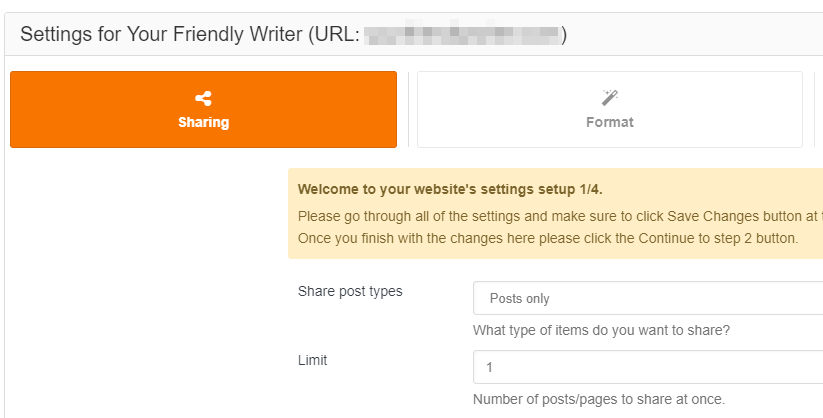
Task: Click the 'Settings for Your Friendly Writer' heading
Action: tap(161, 35)
